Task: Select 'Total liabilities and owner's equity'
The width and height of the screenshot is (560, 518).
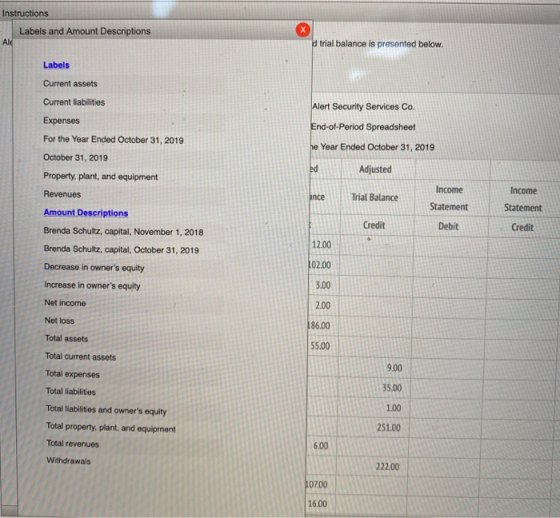Action: 106,410
